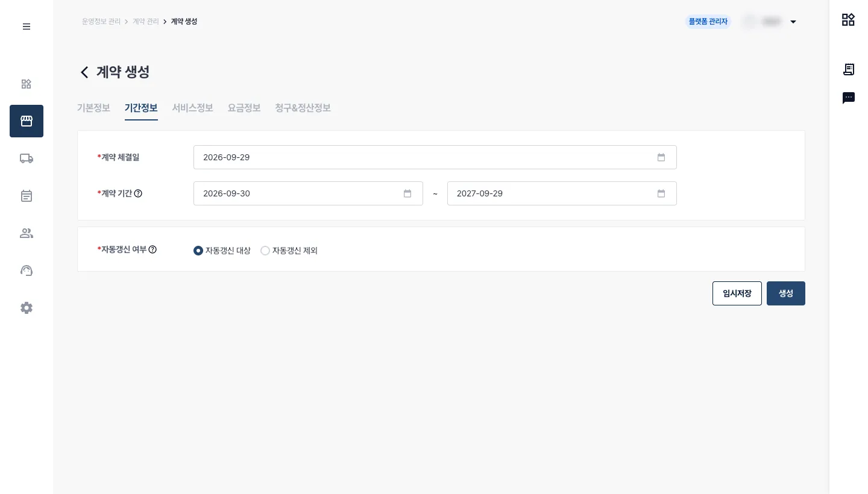Click the 계약 생성 breadcrumb text
The image size is (868, 494).
[x=184, y=22]
